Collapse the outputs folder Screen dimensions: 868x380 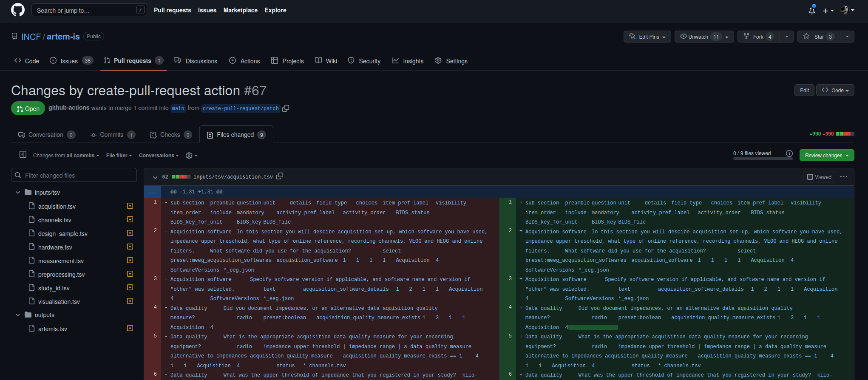pyautogui.click(x=18, y=315)
